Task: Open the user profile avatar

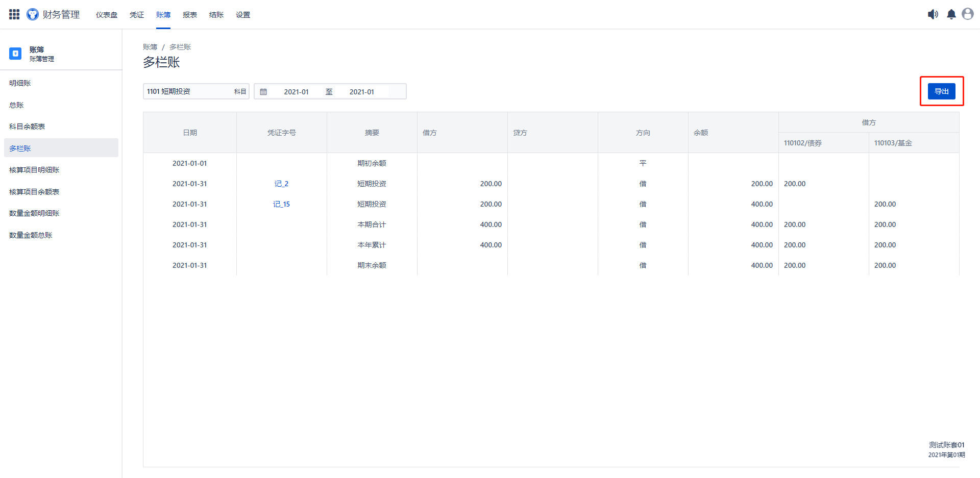Action: tap(968, 14)
